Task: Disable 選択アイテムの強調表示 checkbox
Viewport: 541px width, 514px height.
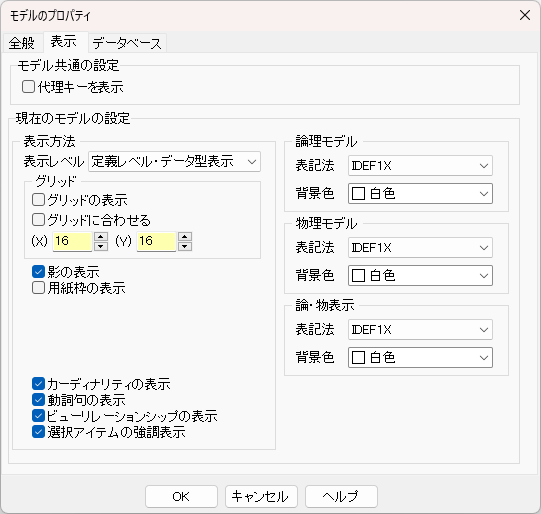Action: pos(38,432)
